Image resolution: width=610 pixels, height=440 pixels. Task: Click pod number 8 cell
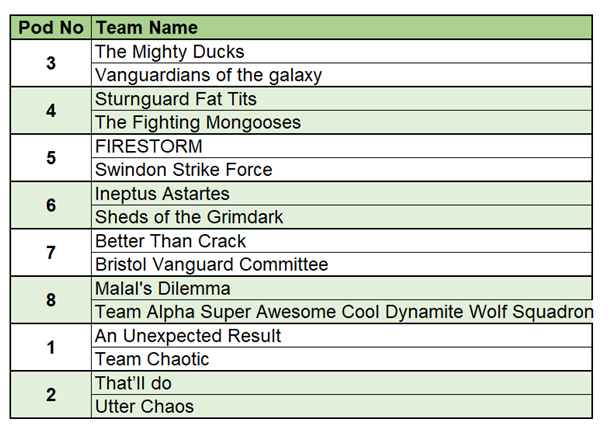[x=51, y=300]
